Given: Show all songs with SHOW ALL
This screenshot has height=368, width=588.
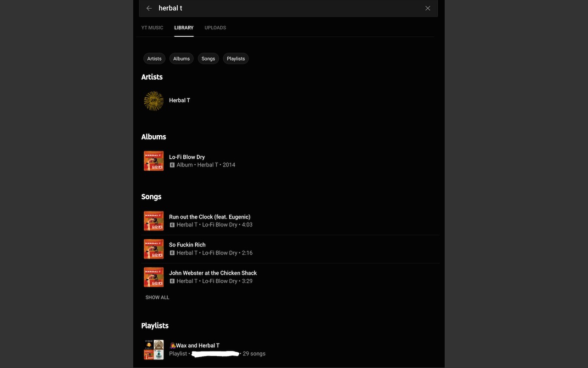Looking at the screenshot, I should (157, 298).
